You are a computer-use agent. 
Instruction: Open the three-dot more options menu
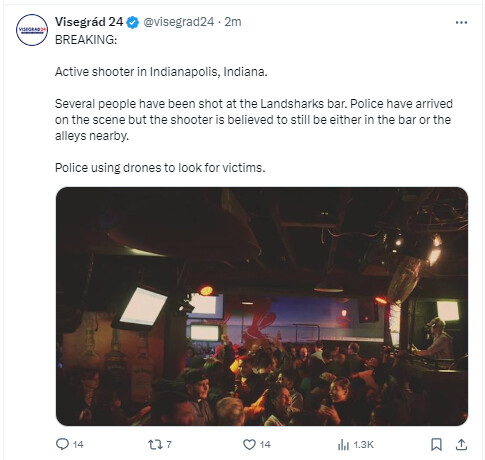[461, 22]
